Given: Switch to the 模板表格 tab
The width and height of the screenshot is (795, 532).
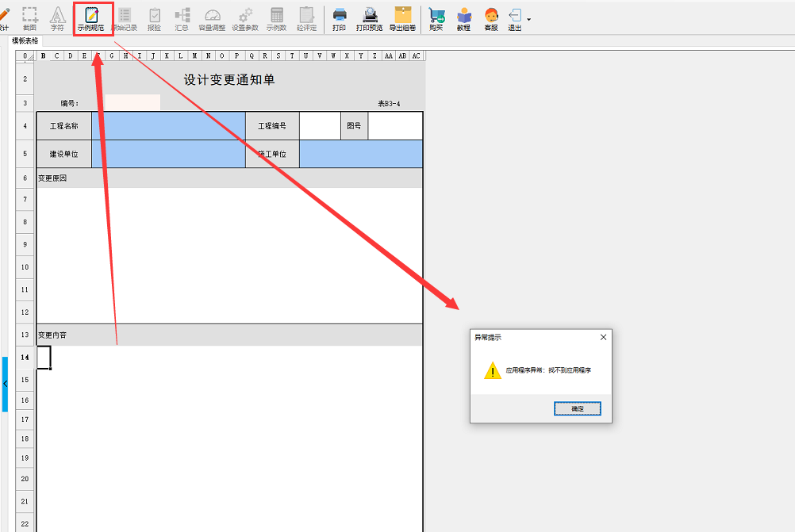Looking at the screenshot, I should click(25, 40).
